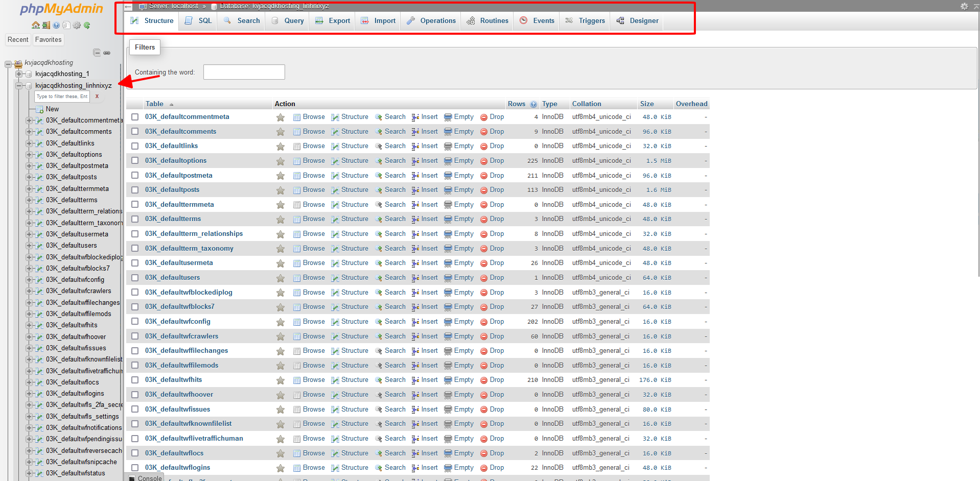Click the red X to clear tree filter

click(x=97, y=96)
